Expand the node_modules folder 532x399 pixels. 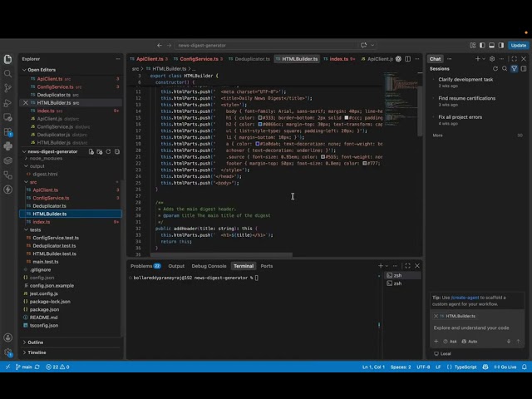pyautogui.click(x=46, y=159)
